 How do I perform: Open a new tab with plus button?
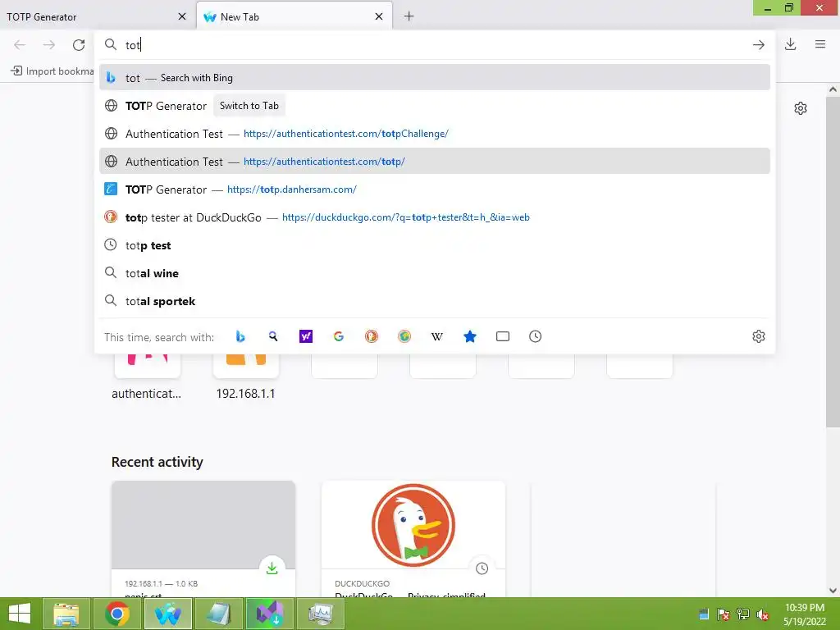tap(409, 16)
